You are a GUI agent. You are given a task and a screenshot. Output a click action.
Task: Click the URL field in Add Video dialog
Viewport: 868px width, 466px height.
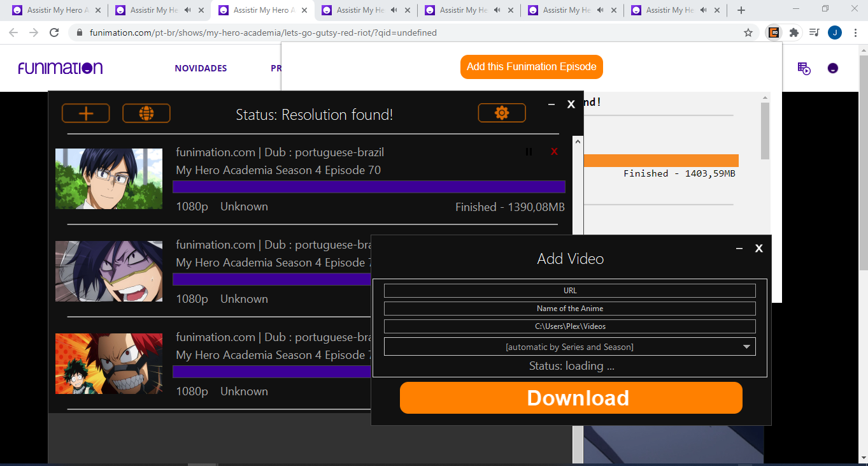569,290
